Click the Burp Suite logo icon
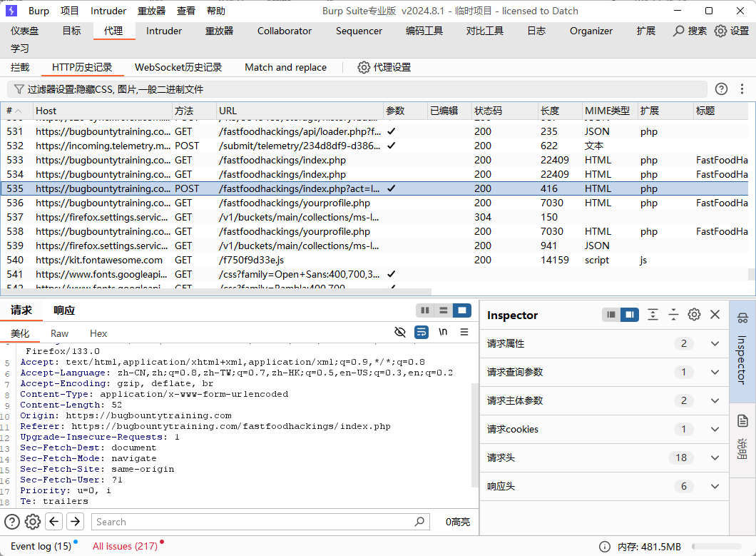This screenshot has height=556, width=756. click(x=11, y=11)
